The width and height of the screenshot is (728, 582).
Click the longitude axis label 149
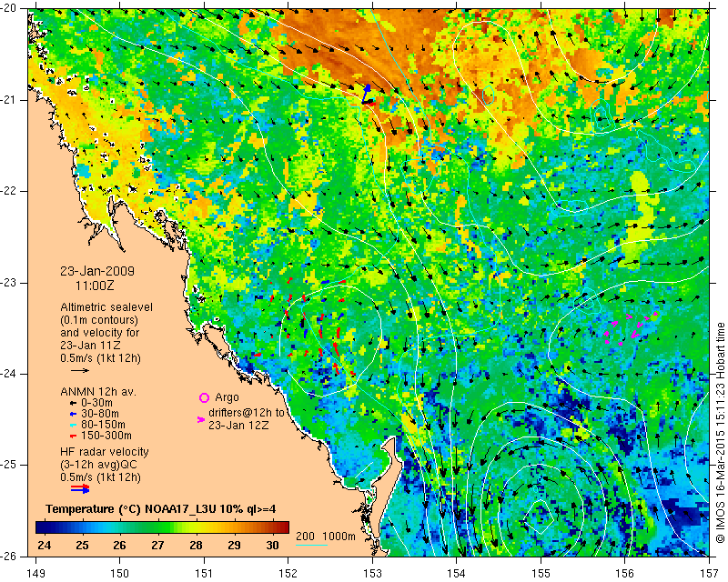pos(35,573)
